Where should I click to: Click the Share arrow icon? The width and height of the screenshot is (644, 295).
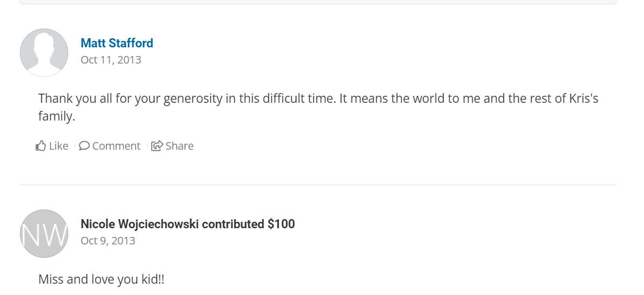[156, 146]
